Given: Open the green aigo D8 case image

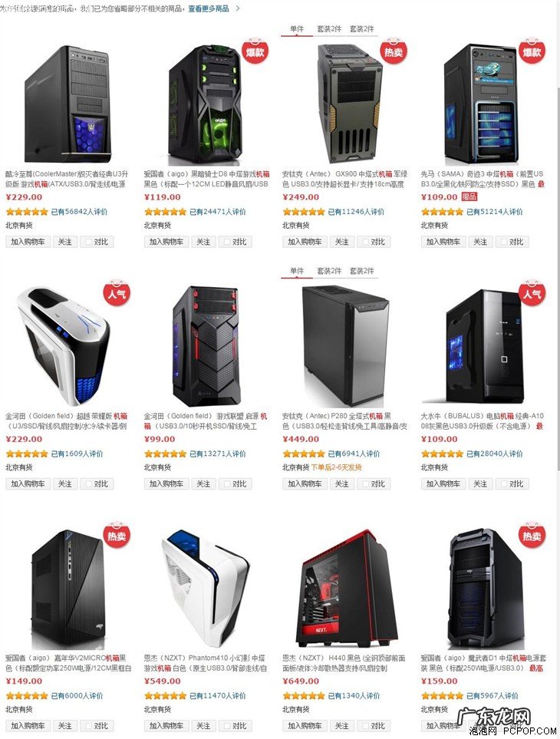Looking at the screenshot, I should [207, 104].
